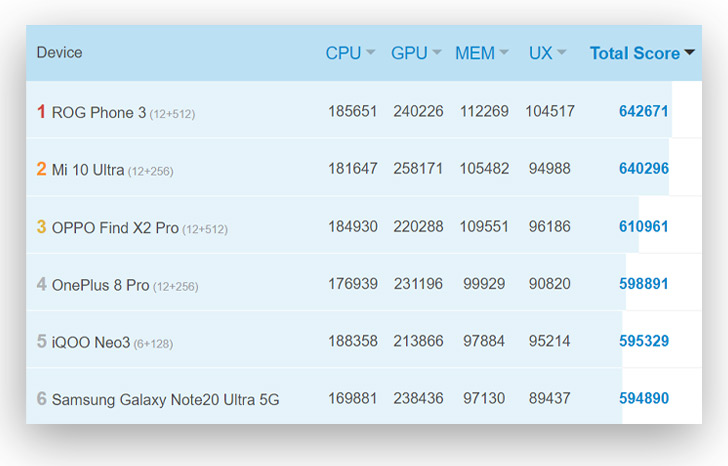Click the Device column header

[59, 52]
